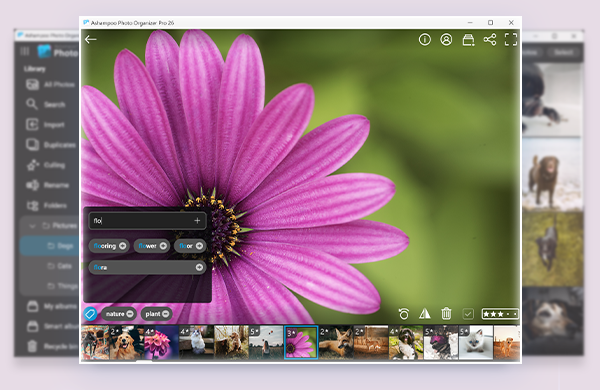The width and height of the screenshot is (600, 390).
Task: Open Recycle bin in background window sidebar
Action: coord(51,346)
